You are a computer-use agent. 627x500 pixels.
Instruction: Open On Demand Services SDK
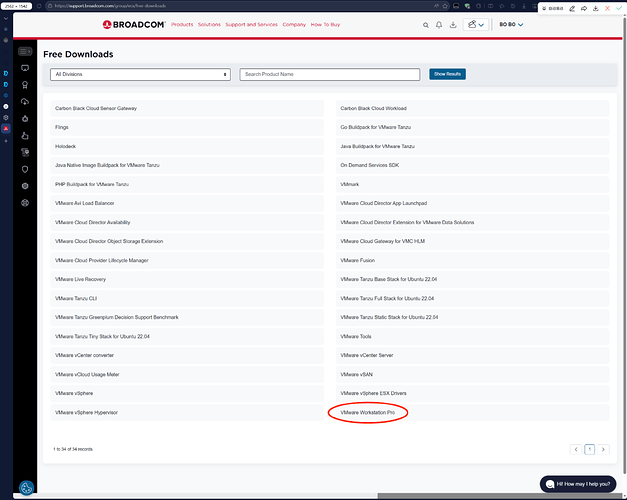[472, 165]
